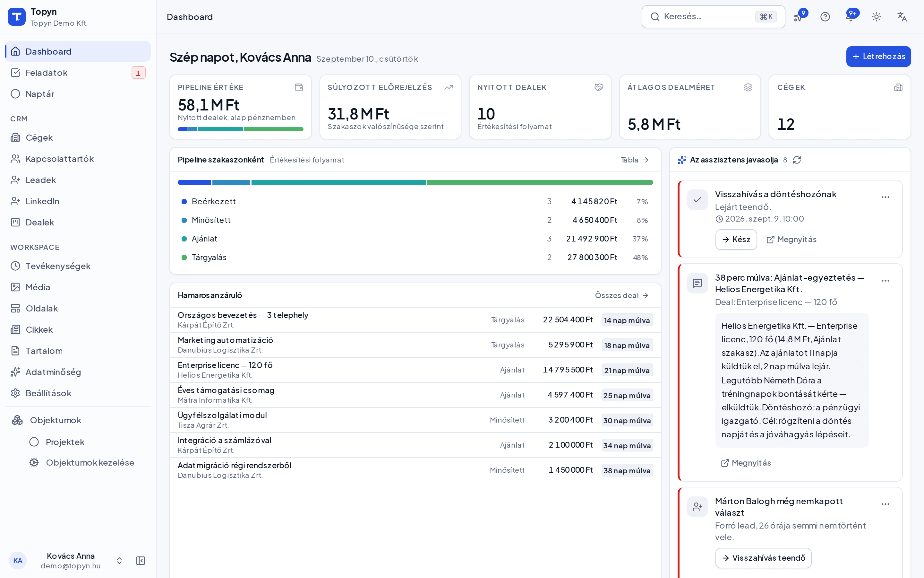Image resolution: width=924 pixels, height=578 pixels.
Task: Click the Topyn logo icon
Action: point(16,17)
